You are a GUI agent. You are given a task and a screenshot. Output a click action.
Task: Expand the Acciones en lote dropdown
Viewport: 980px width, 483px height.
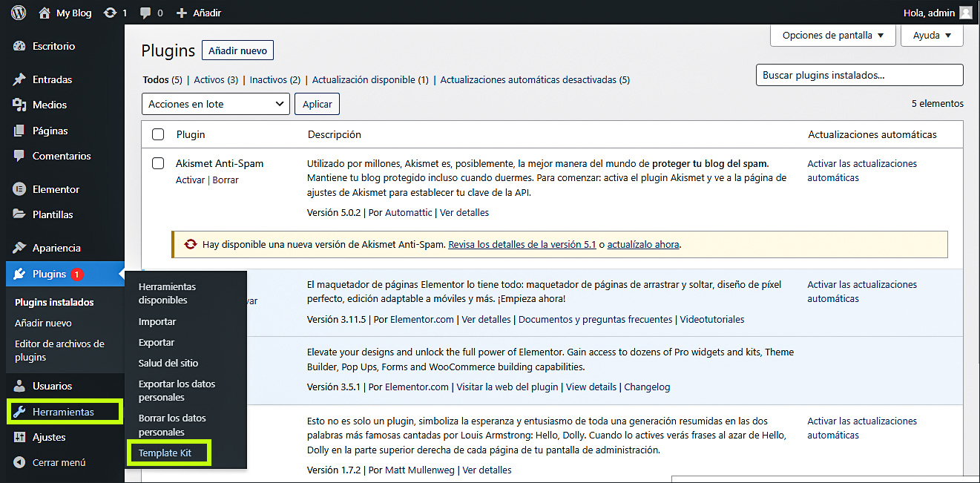(x=215, y=104)
